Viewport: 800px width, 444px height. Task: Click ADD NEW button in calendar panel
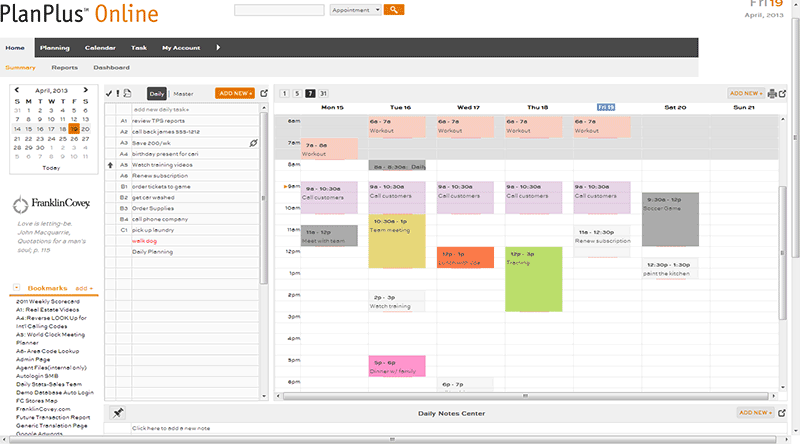coord(746,93)
